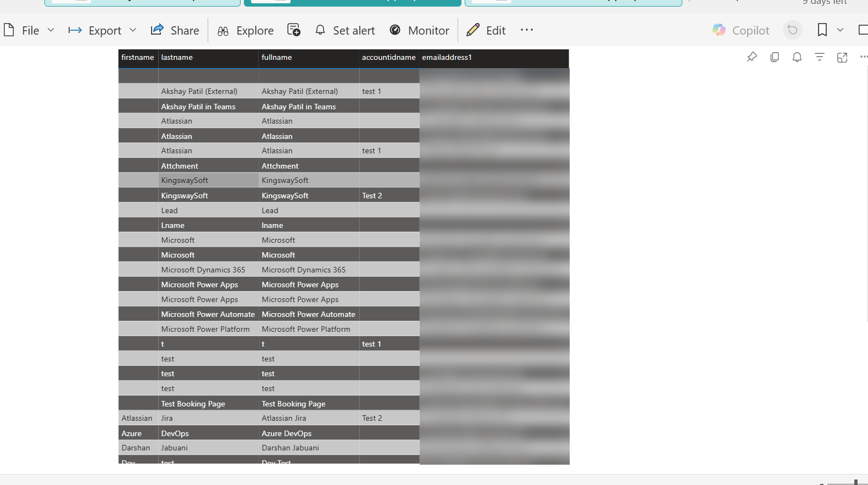The image size is (868, 485).
Task: Click the add-to-dashboard icon beside Explore
Action: click(294, 30)
